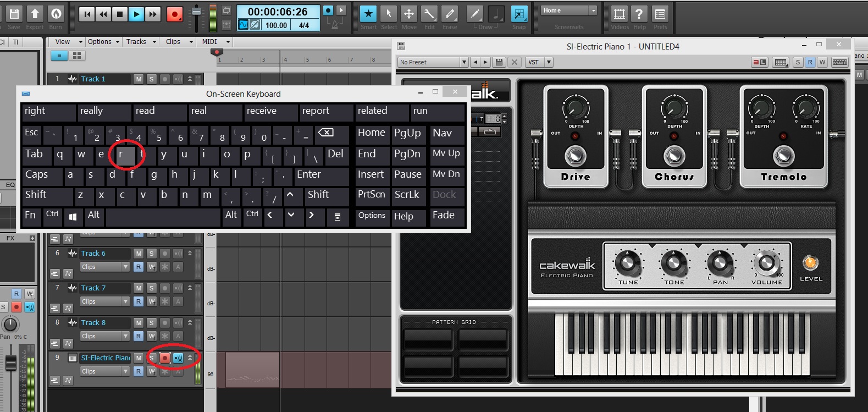Click the Chorus pedal footswitch
Viewport: 868px width, 412px height.
click(674, 156)
